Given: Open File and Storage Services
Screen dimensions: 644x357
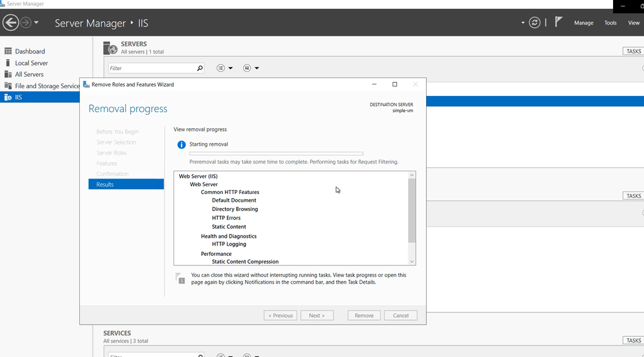Looking at the screenshot, I should 47,86.
